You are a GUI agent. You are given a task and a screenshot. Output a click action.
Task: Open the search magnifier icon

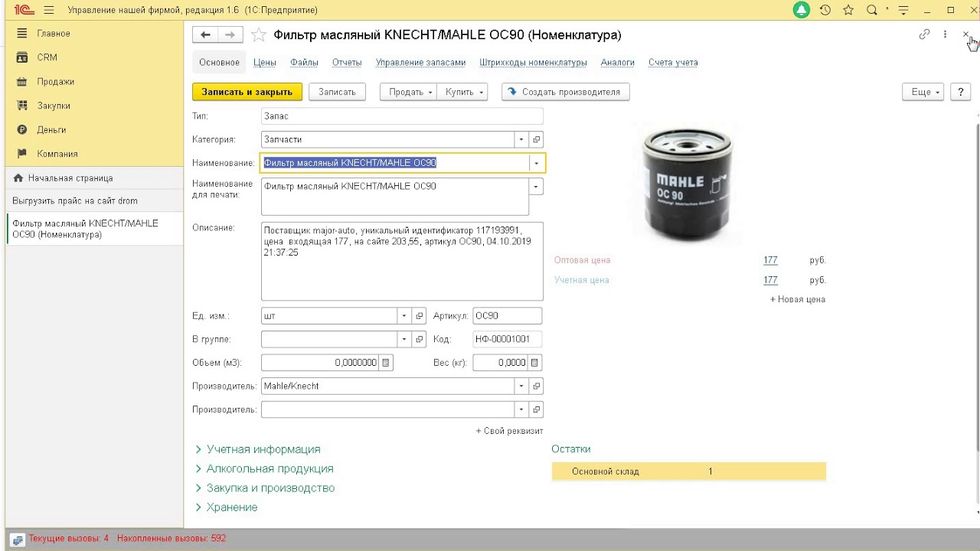pyautogui.click(x=871, y=10)
